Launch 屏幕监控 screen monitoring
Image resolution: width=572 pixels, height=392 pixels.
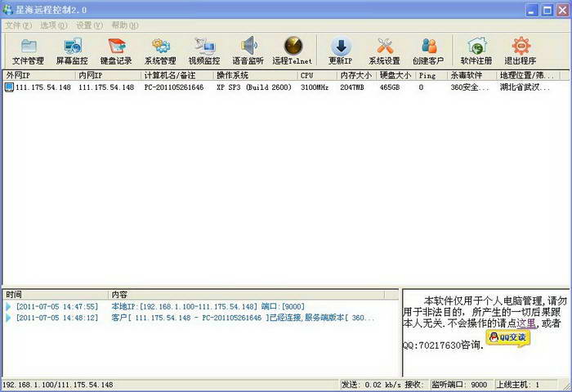tap(72, 51)
